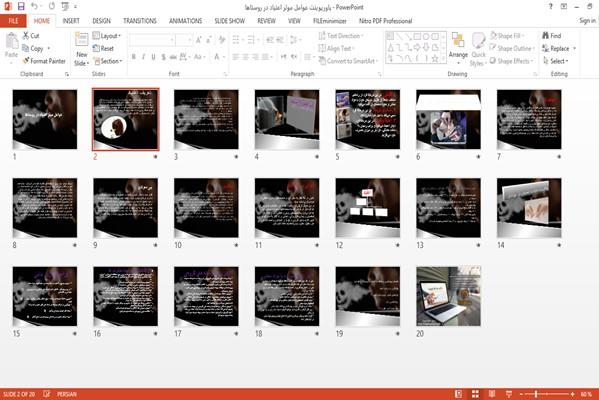
Task: Open the Section dropdown menu
Action: [108, 61]
